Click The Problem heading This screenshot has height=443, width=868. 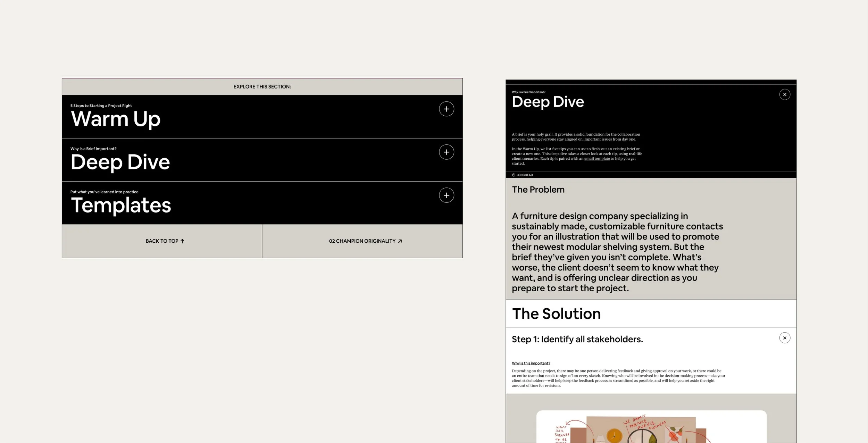coord(538,190)
